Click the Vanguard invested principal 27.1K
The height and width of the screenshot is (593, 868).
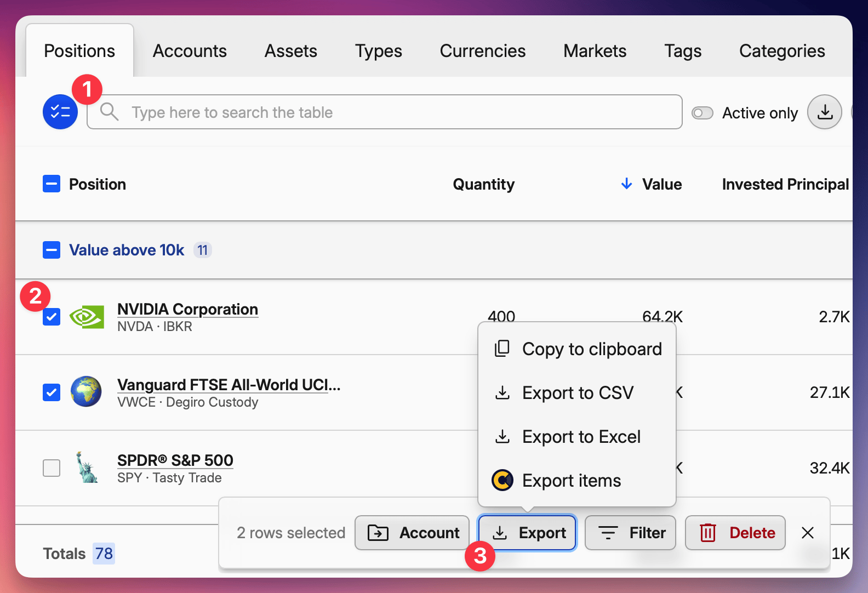(x=830, y=392)
